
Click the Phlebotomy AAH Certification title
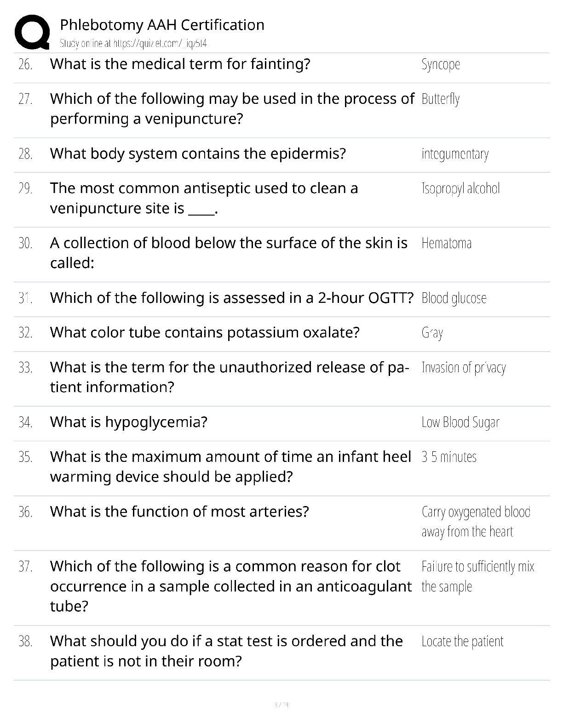[162, 25]
